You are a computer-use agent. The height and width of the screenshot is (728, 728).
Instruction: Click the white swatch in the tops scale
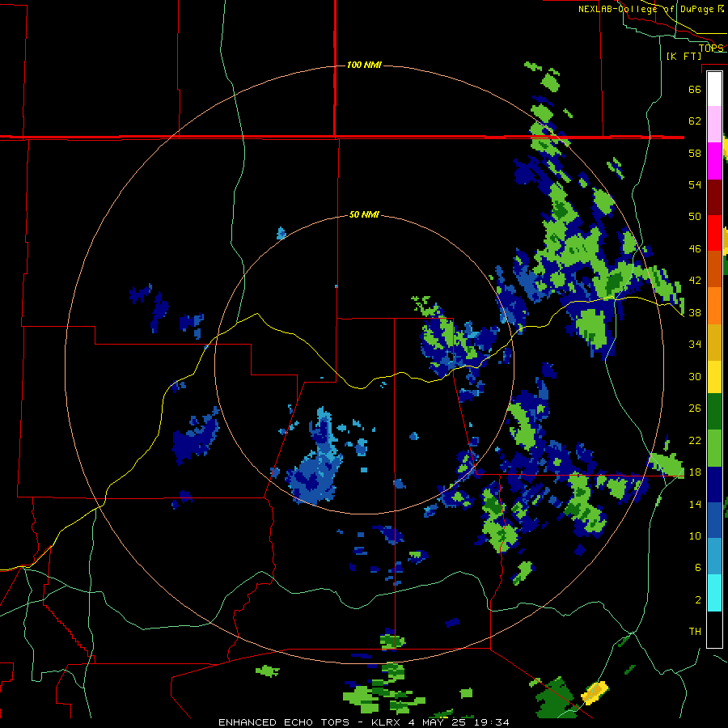(714, 89)
